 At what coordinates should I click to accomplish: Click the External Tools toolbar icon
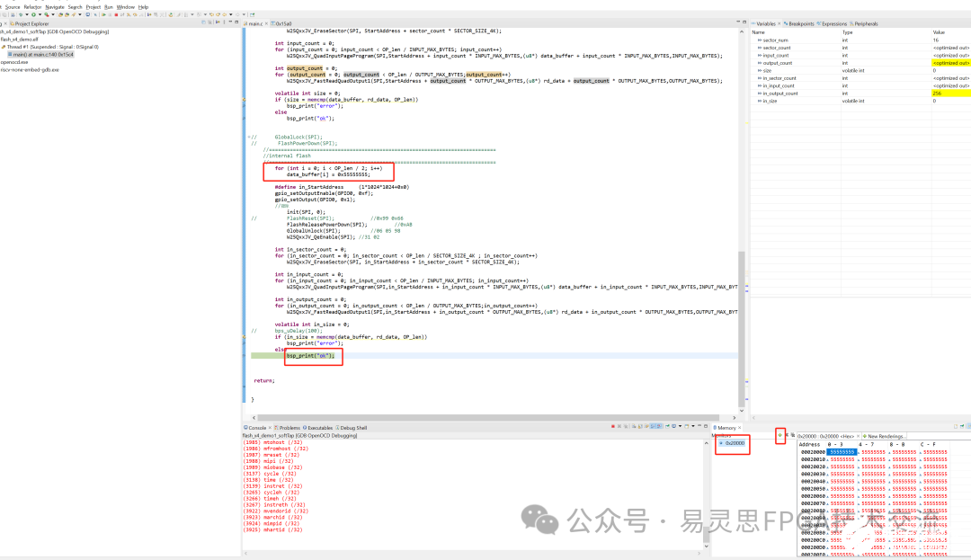pos(47,15)
